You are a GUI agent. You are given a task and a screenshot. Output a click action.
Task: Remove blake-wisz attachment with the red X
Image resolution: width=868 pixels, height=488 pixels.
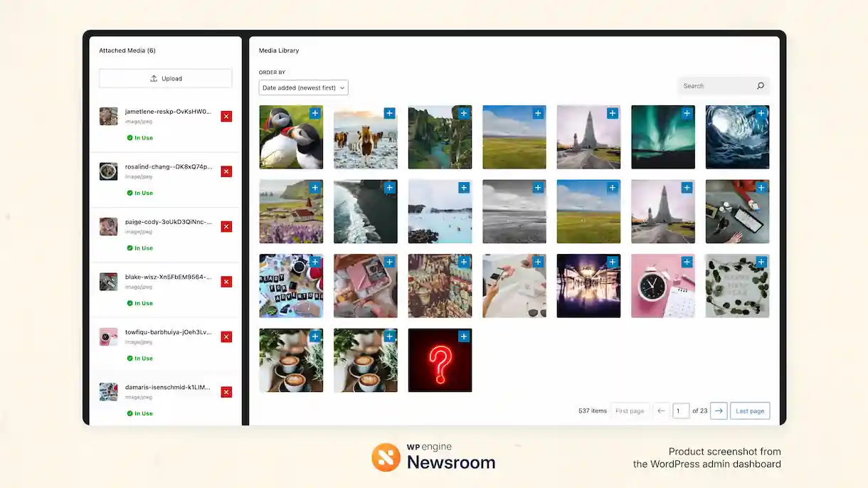tap(226, 282)
